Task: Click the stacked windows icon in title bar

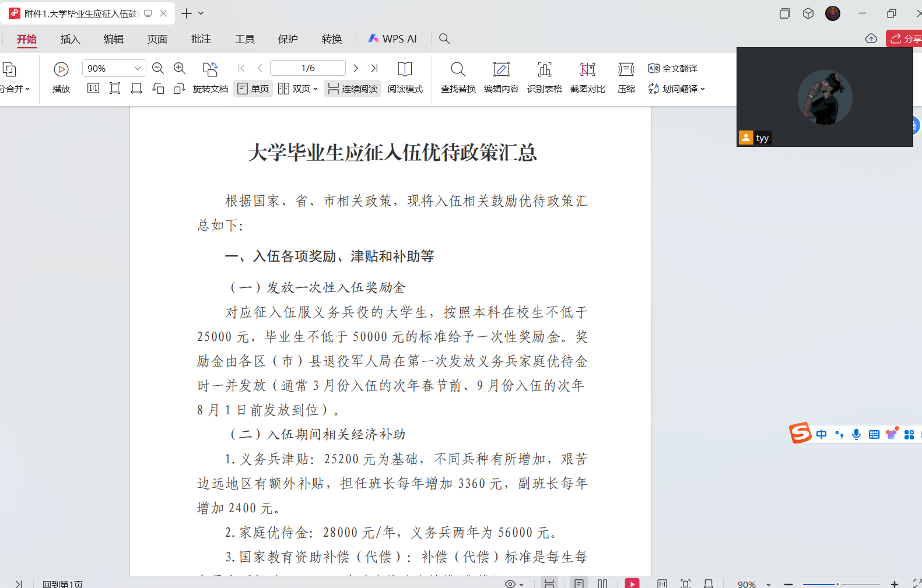Action: pos(784,13)
